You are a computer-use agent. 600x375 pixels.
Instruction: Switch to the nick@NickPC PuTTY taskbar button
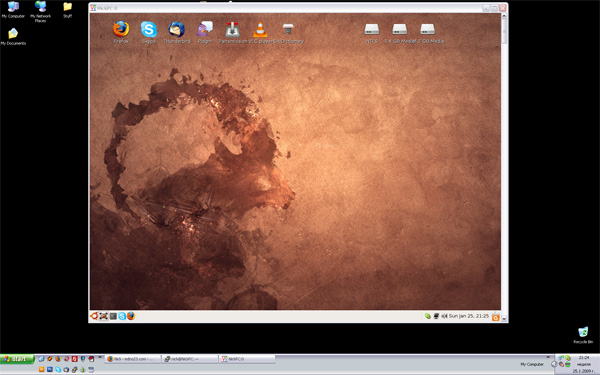point(189,359)
